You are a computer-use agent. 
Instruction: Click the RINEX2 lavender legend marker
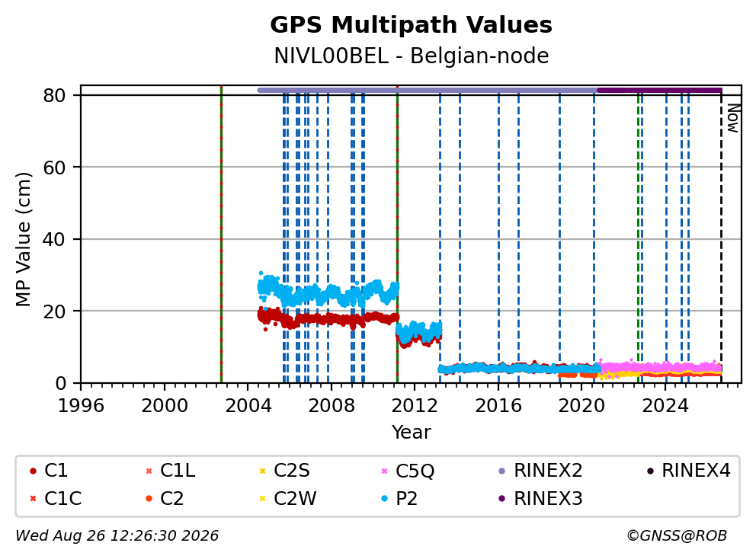502,471
